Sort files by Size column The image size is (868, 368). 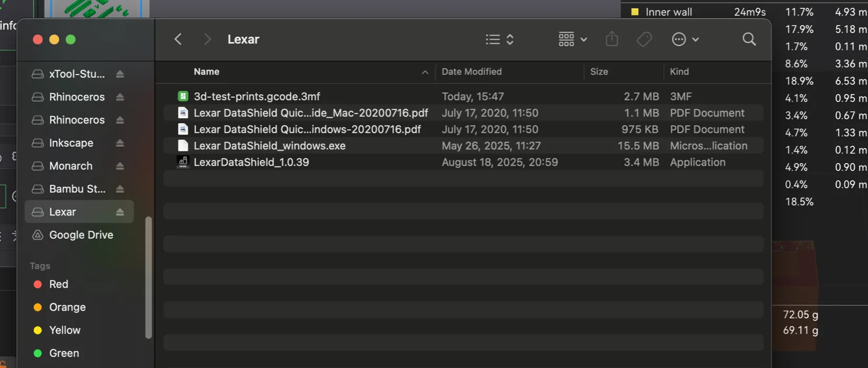coord(599,71)
